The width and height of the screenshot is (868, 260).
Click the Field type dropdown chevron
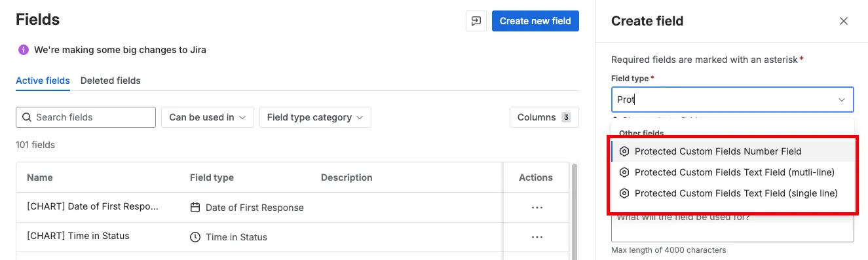coord(842,100)
